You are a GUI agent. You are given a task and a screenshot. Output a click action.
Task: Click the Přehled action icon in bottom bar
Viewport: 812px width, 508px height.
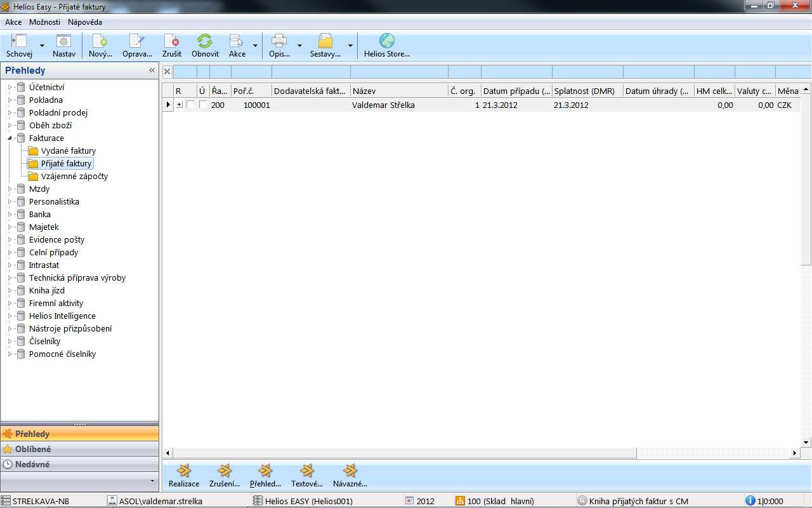tap(265, 471)
